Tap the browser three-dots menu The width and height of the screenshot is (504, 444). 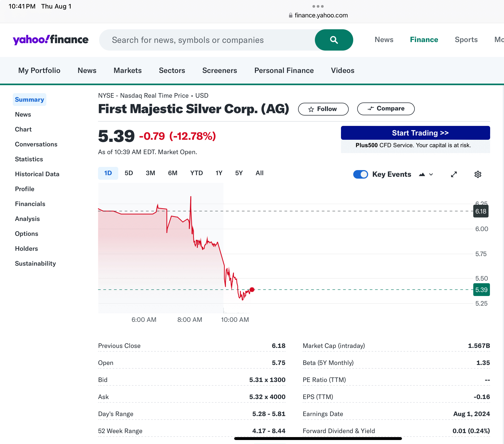pos(318,6)
